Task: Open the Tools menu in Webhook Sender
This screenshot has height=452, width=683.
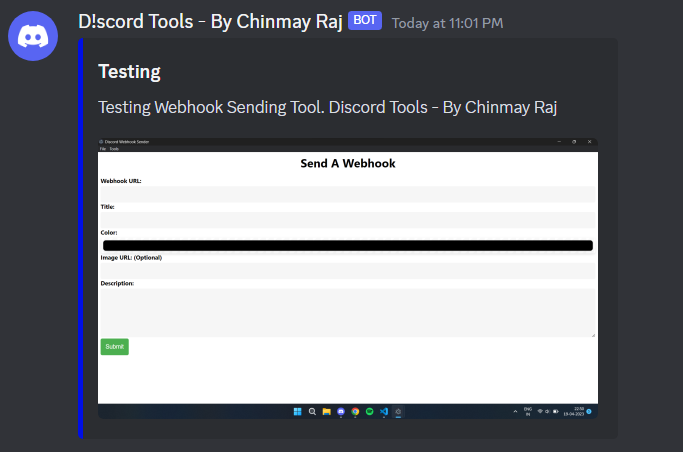Action: tap(114, 149)
